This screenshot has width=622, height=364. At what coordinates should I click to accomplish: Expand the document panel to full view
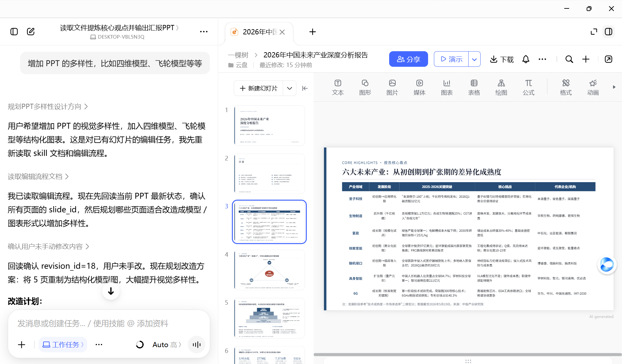tap(594, 31)
